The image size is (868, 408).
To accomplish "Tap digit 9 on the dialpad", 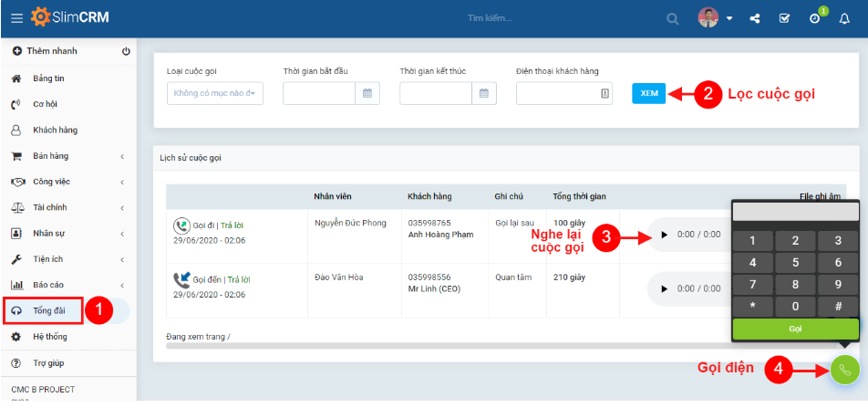I will (x=838, y=285).
